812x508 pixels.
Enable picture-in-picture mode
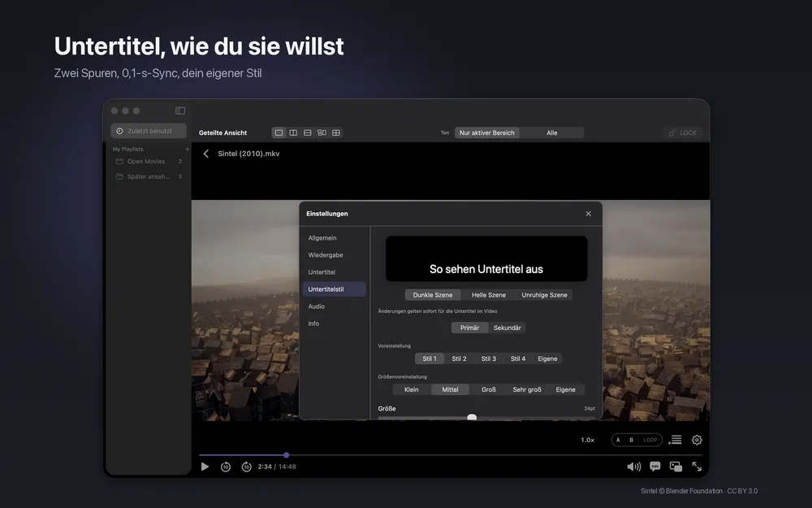(676, 467)
